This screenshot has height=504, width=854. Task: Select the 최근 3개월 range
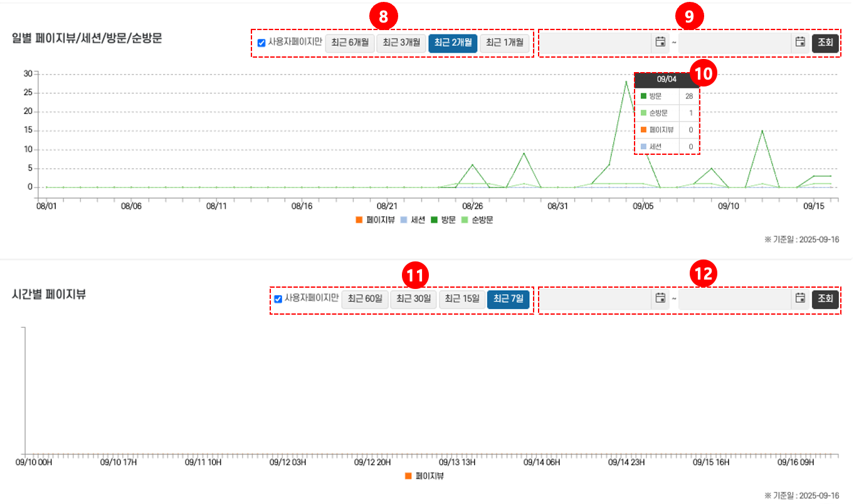401,43
